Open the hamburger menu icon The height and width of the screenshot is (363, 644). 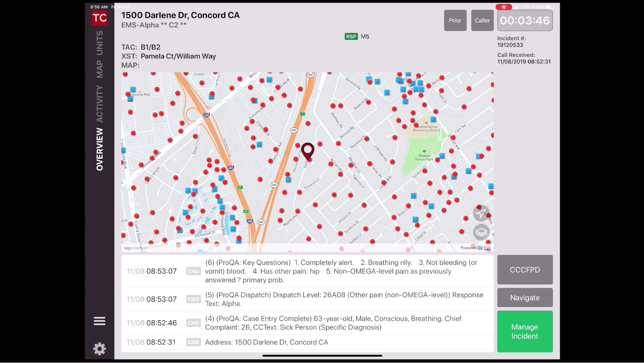[99, 321]
